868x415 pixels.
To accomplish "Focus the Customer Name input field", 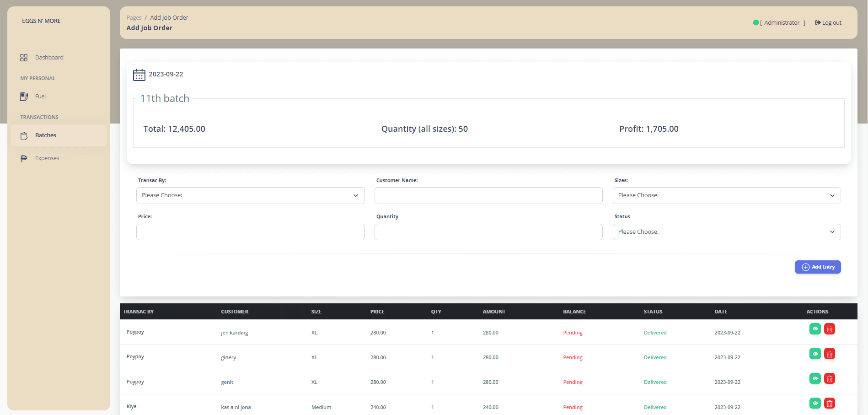I will [488, 195].
